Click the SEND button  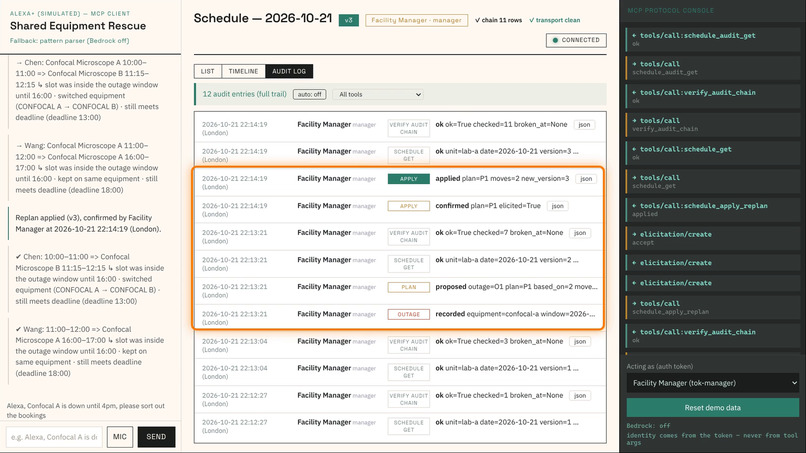click(x=156, y=437)
